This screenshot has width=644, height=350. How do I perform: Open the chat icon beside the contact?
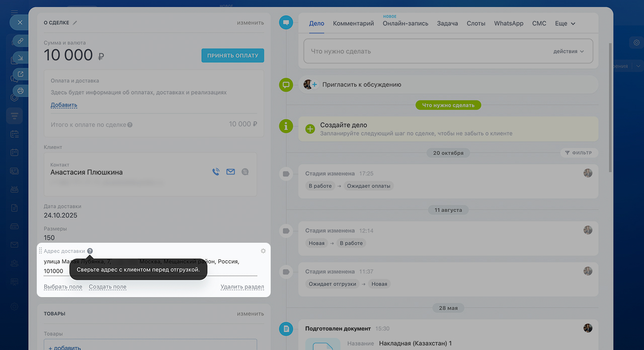(x=245, y=172)
